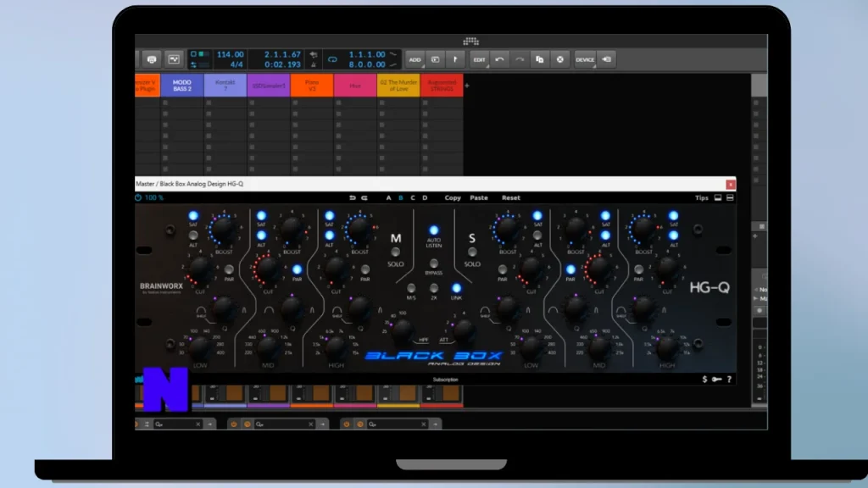Select the 02 The Murder of Love track

398,86
